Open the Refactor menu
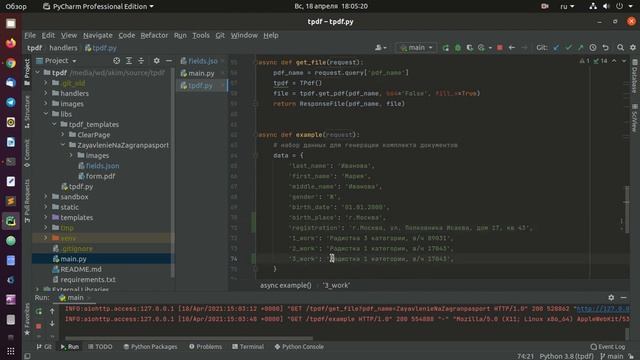The width and height of the screenshot is (640, 360). [x=154, y=36]
